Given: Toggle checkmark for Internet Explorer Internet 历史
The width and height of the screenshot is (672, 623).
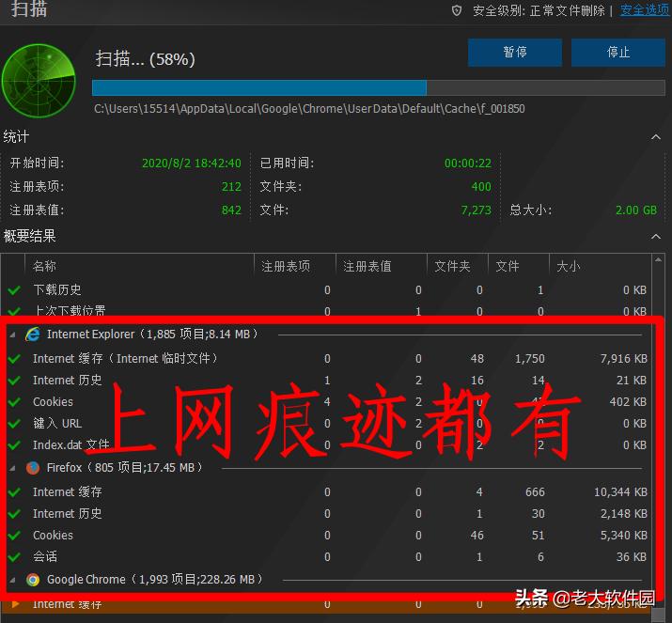Looking at the screenshot, I should click(14, 380).
